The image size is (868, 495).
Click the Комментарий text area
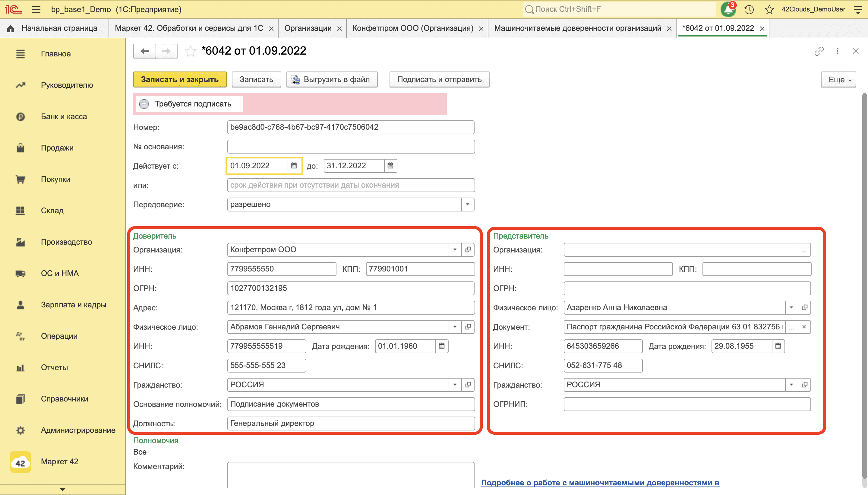(351, 474)
